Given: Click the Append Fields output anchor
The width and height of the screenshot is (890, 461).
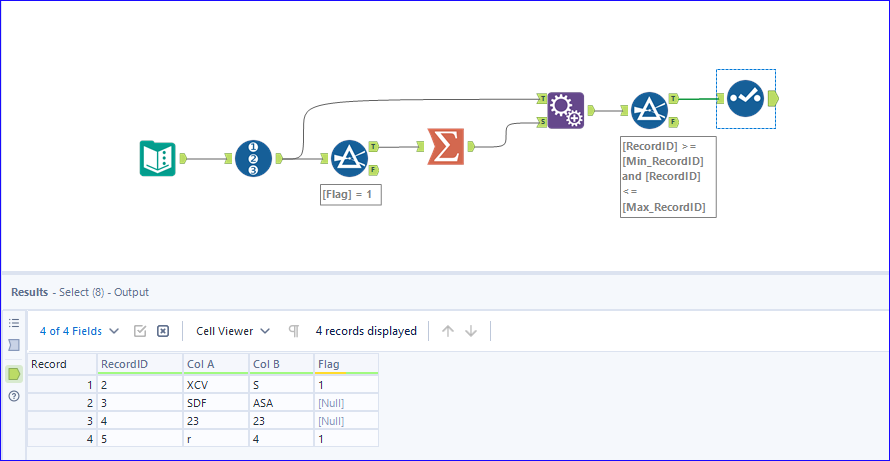Looking at the screenshot, I should coord(590,110).
